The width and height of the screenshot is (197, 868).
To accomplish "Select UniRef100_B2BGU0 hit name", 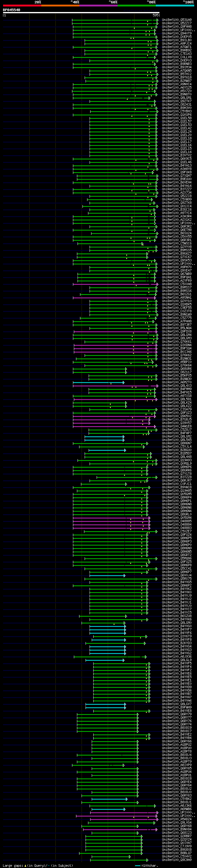I will coord(177,450).
